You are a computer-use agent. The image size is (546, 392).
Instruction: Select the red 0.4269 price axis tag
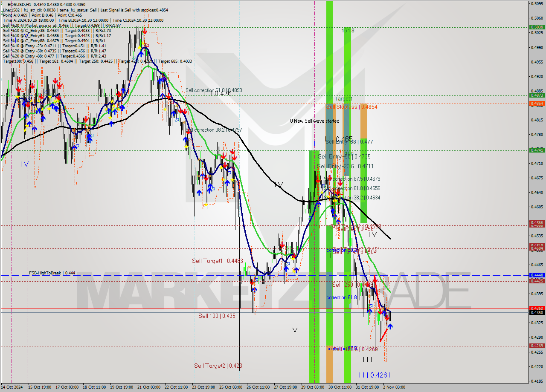click(537, 346)
